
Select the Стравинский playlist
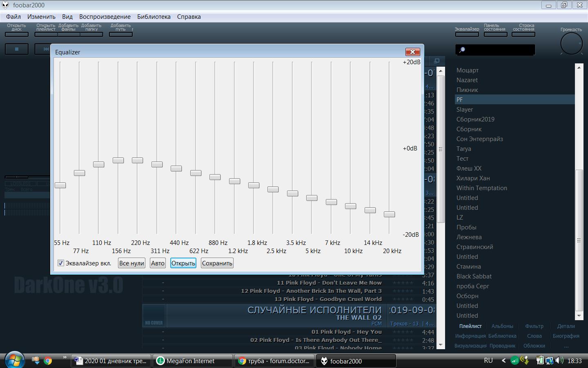pos(514,247)
